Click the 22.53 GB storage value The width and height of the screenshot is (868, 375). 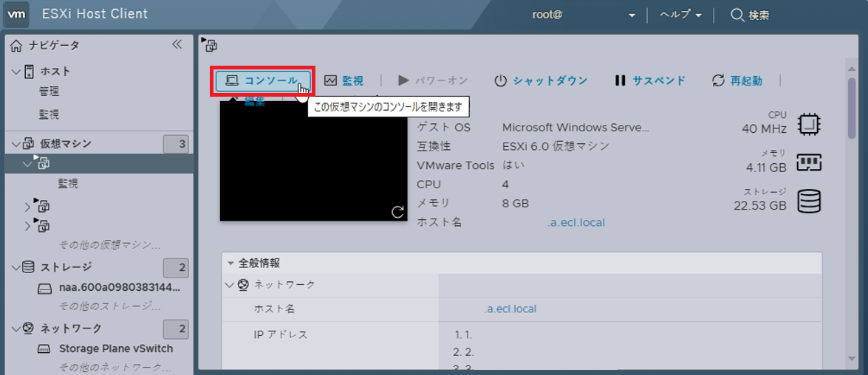click(760, 205)
